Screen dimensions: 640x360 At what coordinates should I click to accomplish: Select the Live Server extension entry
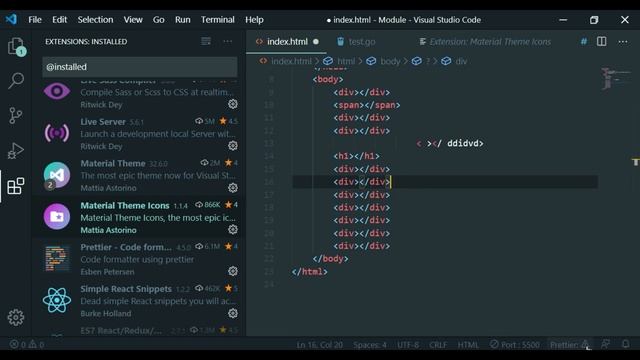click(139, 133)
